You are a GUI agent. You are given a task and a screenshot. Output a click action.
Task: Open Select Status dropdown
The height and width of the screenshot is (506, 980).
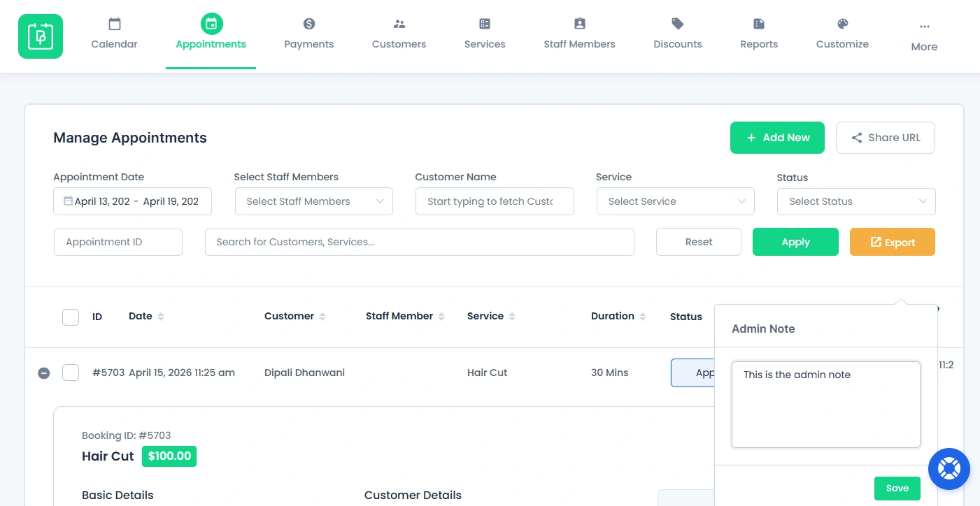point(856,201)
